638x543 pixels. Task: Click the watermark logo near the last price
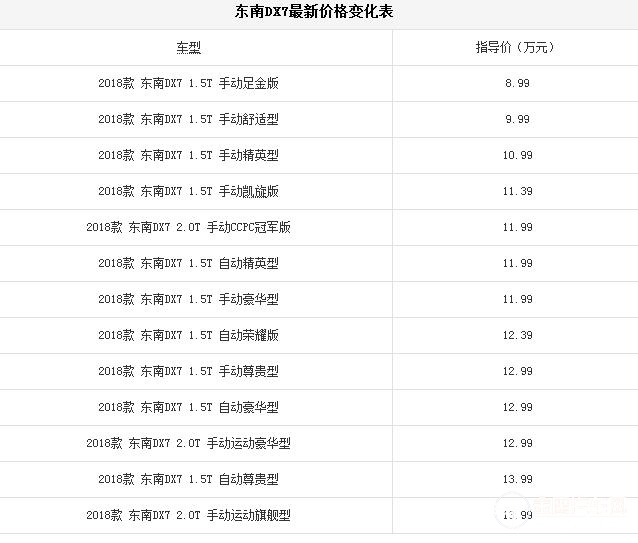click(x=560, y=508)
